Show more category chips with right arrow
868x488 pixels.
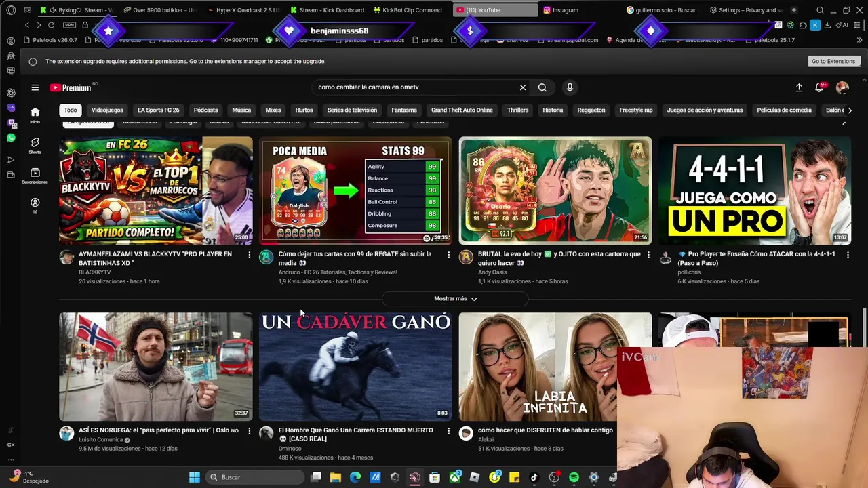pyautogui.click(x=849, y=110)
